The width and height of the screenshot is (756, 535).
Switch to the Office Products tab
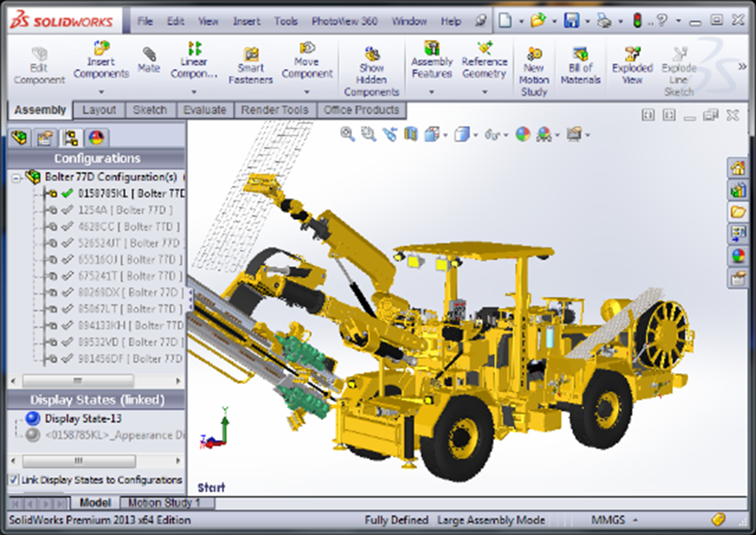361,110
